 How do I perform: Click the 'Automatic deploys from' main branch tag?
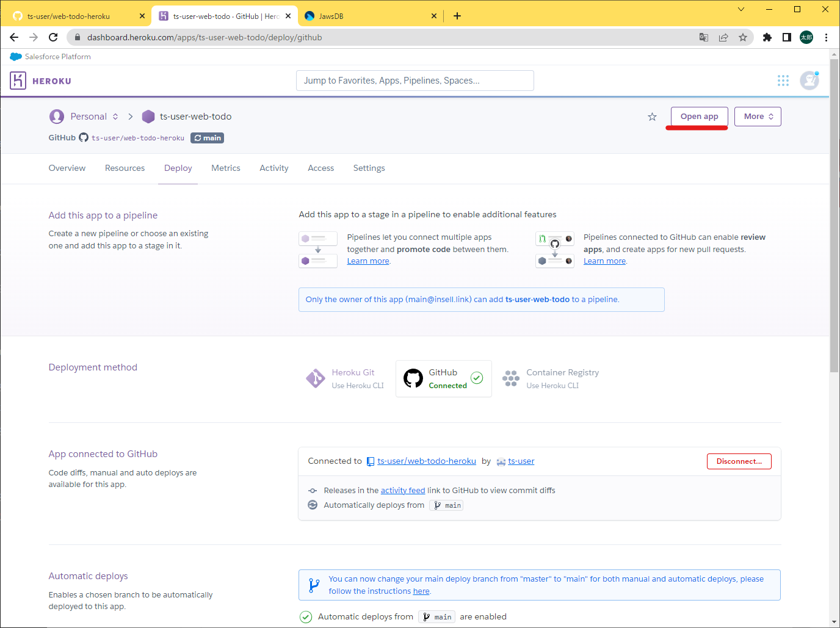(x=436, y=617)
